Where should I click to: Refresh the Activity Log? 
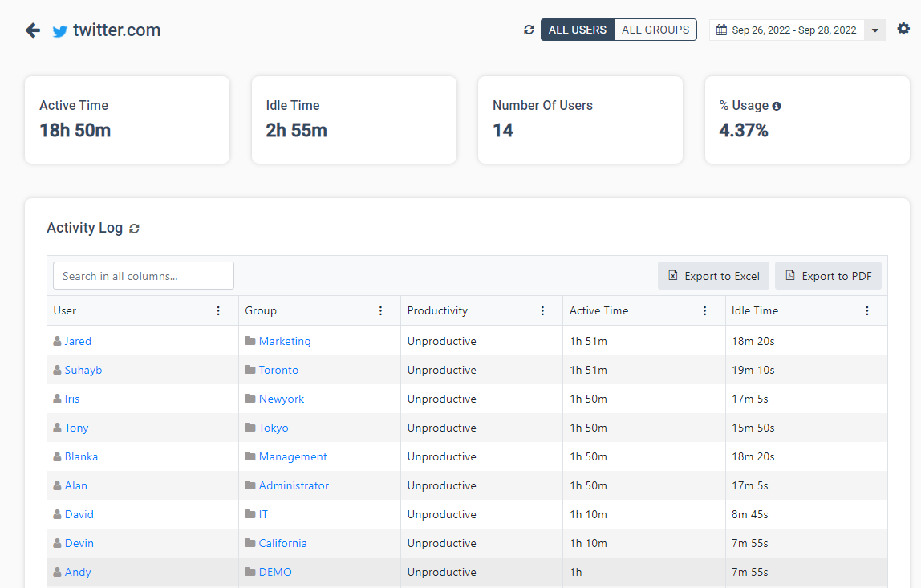(x=135, y=229)
